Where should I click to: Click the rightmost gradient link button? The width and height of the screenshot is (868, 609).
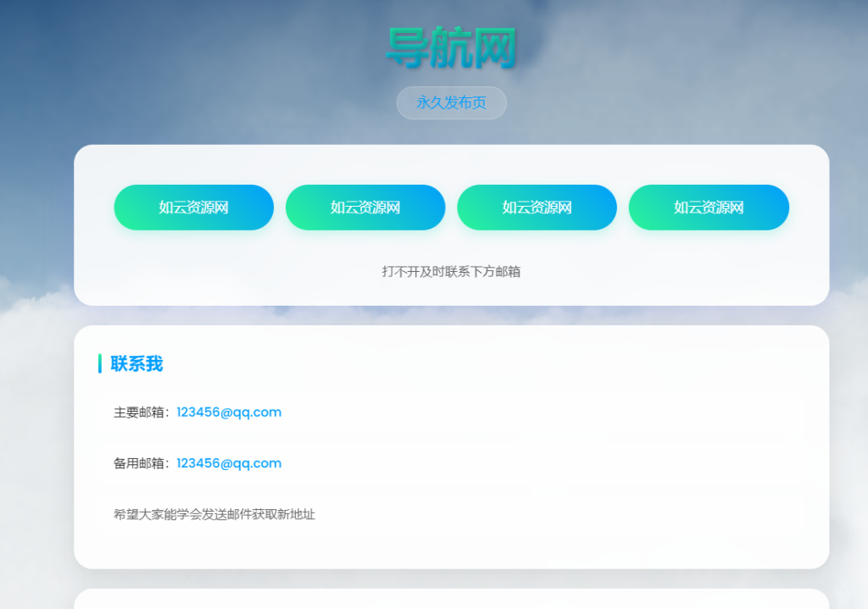click(709, 207)
